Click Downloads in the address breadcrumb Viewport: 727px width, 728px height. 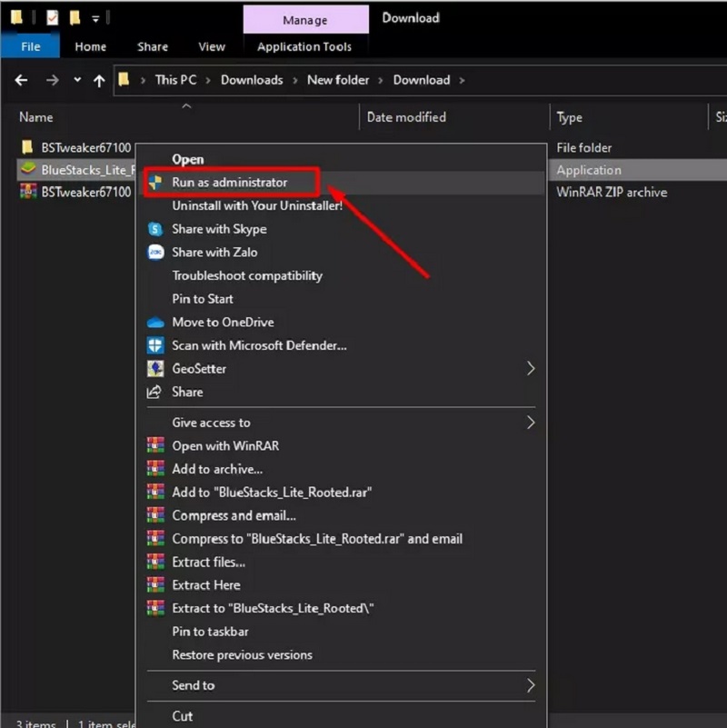[x=252, y=80]
